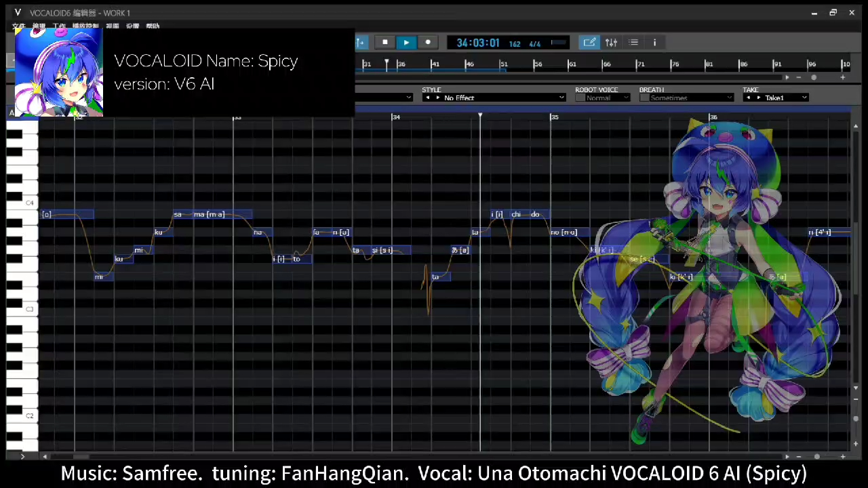The image size is (868, 488).
Task: Restore down the VOCALOID6 window
Action: pos(833,12)
